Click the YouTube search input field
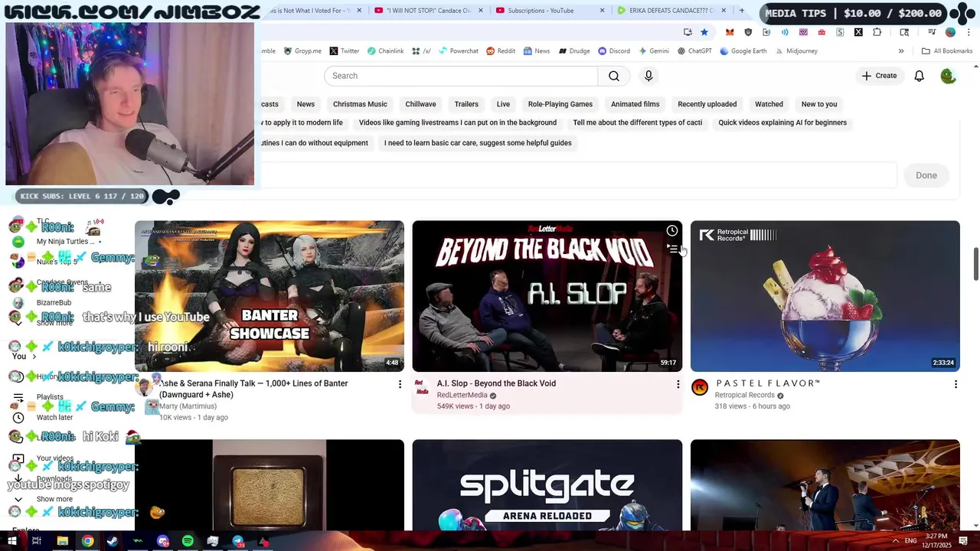 pos(461,76)
